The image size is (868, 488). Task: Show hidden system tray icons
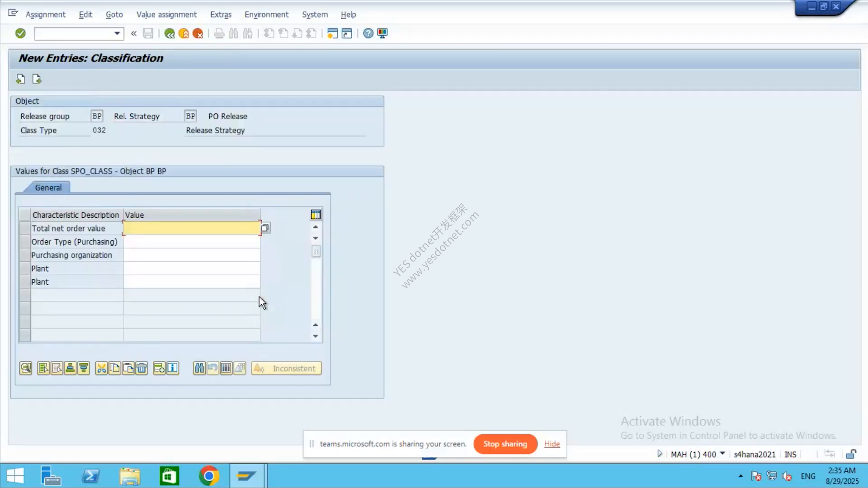741,476
